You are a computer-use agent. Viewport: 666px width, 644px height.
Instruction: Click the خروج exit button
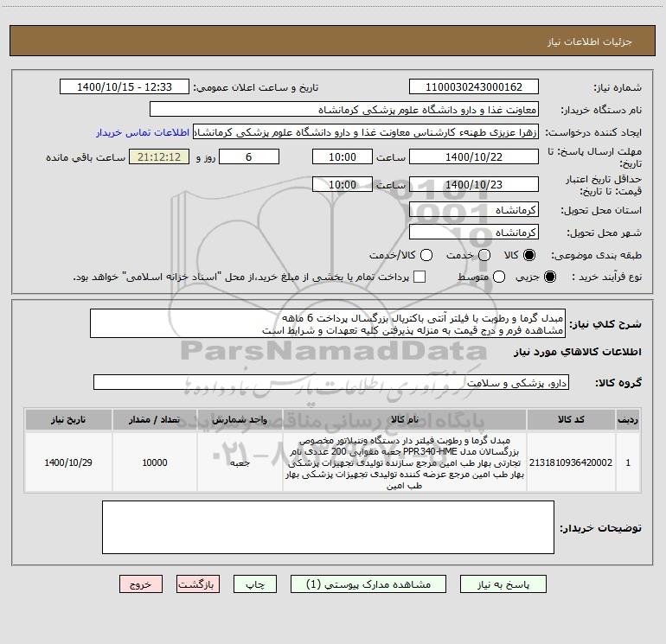pos(141,584)
